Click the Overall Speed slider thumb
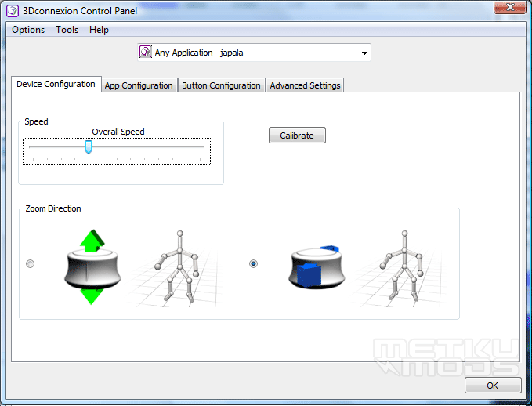 click(89, 147)
